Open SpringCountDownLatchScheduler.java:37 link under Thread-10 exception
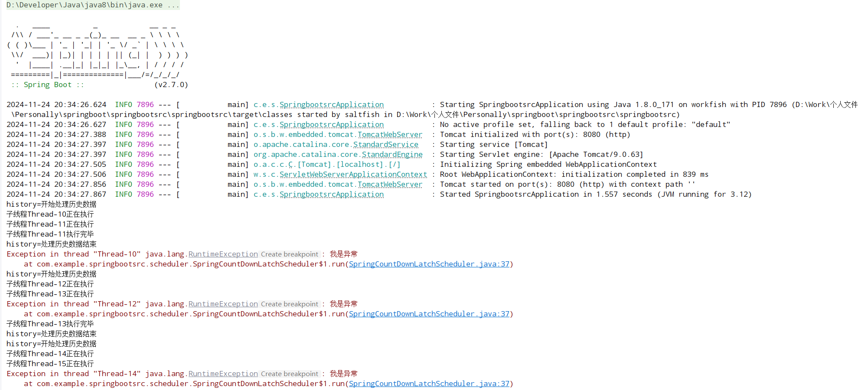Screen dimensions: 868x390 [429, 264]
